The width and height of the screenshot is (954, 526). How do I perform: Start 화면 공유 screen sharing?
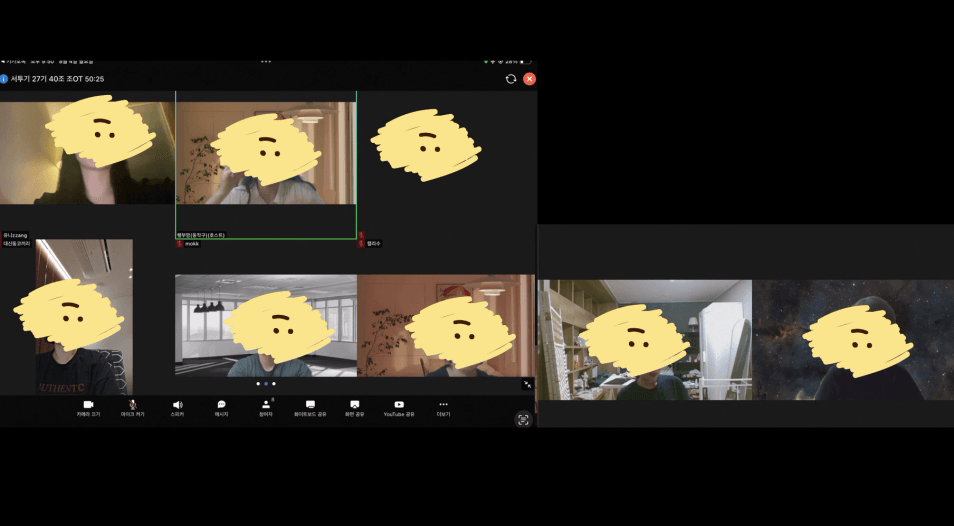pyautogui.click(x=355, y=406)
